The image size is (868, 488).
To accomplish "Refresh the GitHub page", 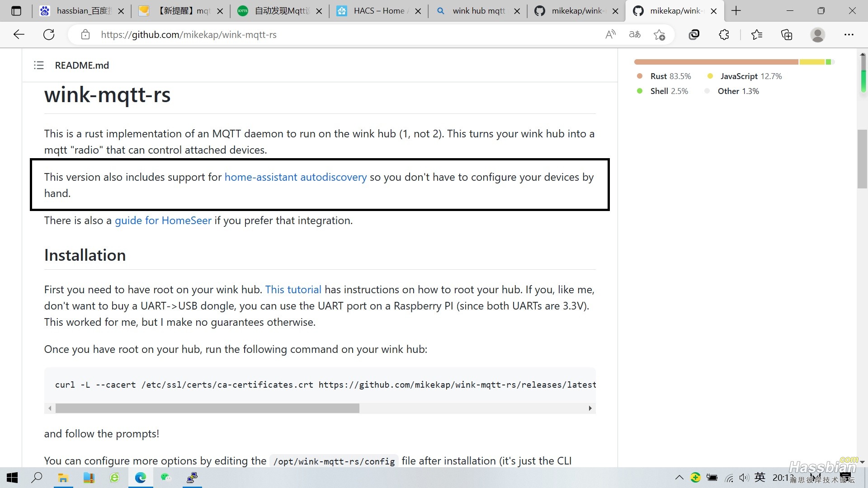I will click(x=49, y=34).
